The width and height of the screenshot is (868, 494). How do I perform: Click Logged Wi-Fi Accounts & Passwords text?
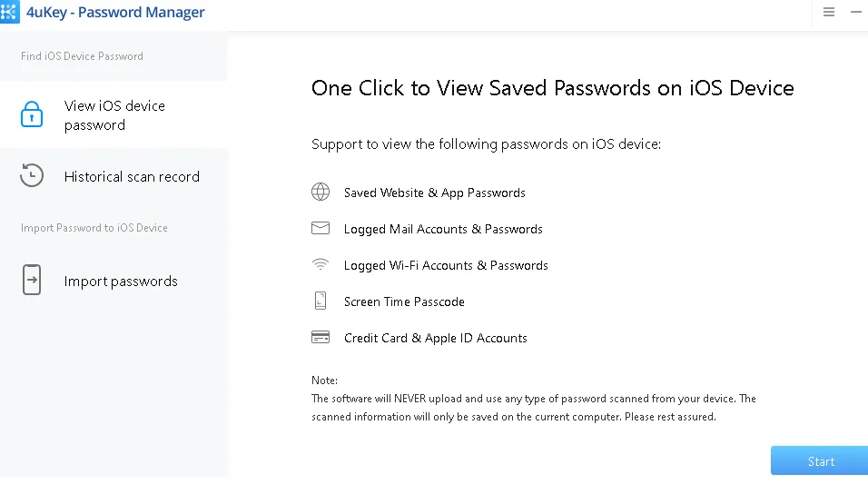click(446, 265)
